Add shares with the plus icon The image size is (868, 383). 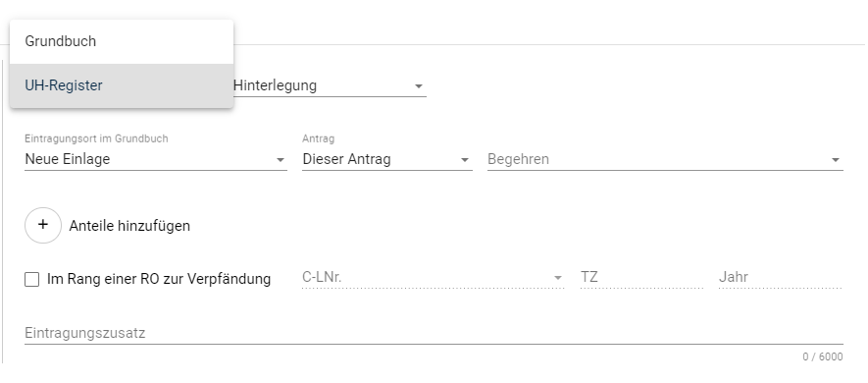click(42, 225)
